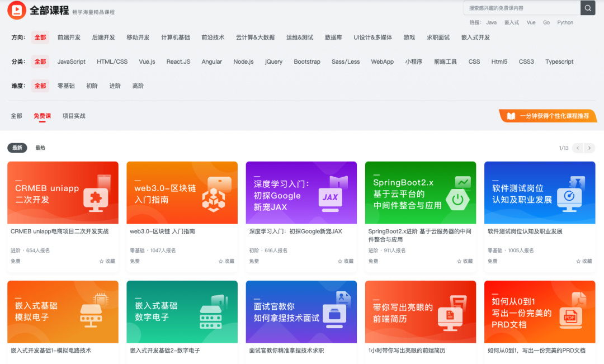The width and height of the screenshot is (604, 364).
Task: Filter difficulty by 零基础
Action: (66, 86)
